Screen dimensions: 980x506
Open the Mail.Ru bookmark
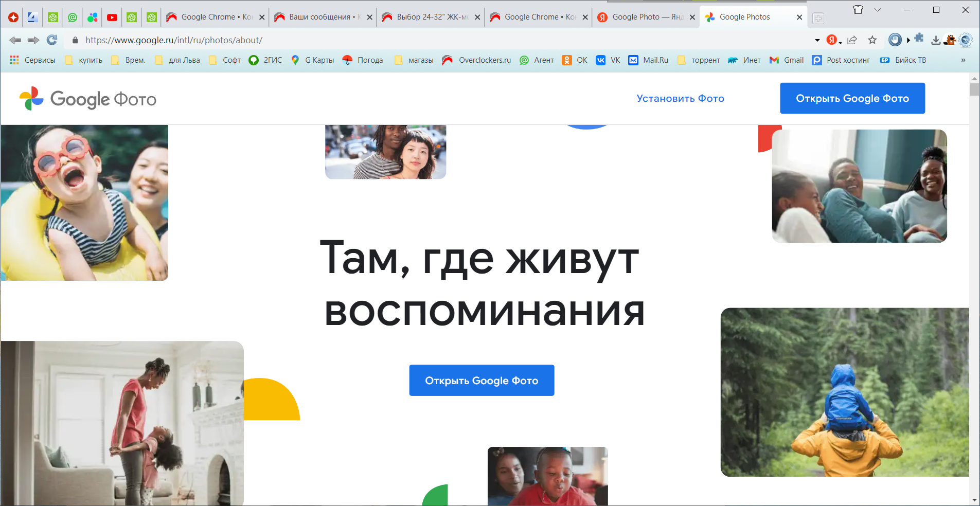click(x=648, y=60)
